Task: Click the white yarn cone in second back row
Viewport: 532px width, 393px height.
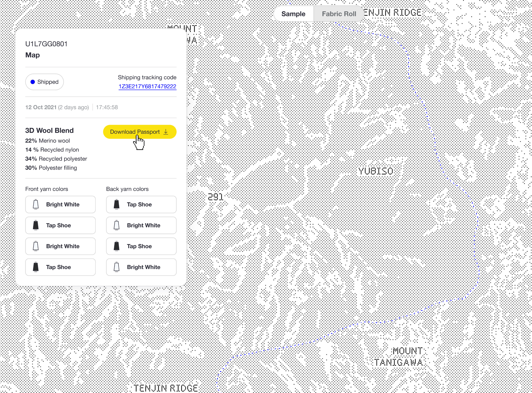Action: (117, 225)
